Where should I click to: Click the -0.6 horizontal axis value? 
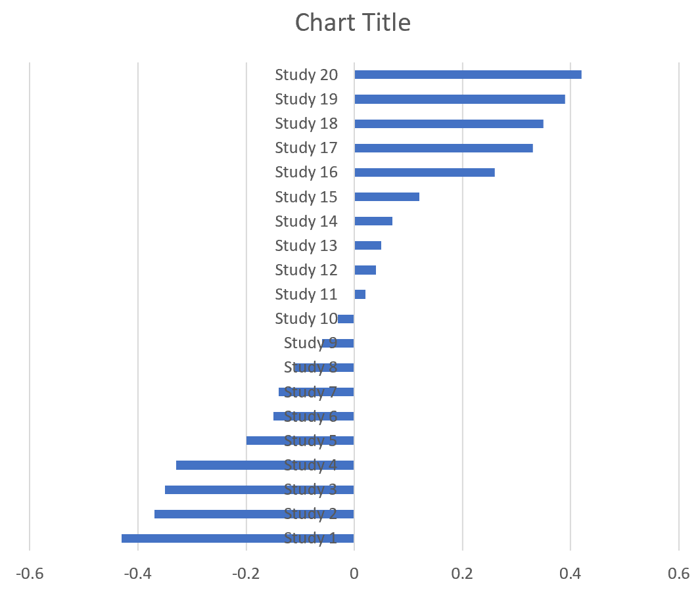(30, 574)
